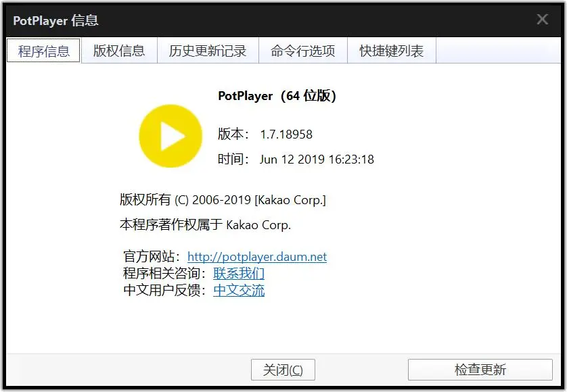Close the PotPlayer 信息 dialog with X

click(543, 19)
